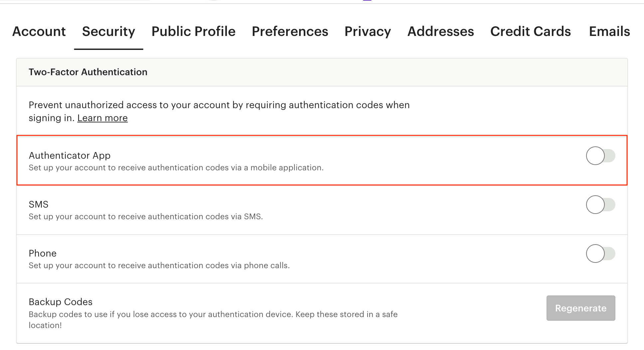Select the Preferences tab
Viewport: 644px width, 350px height.
(x=290, y=32)
